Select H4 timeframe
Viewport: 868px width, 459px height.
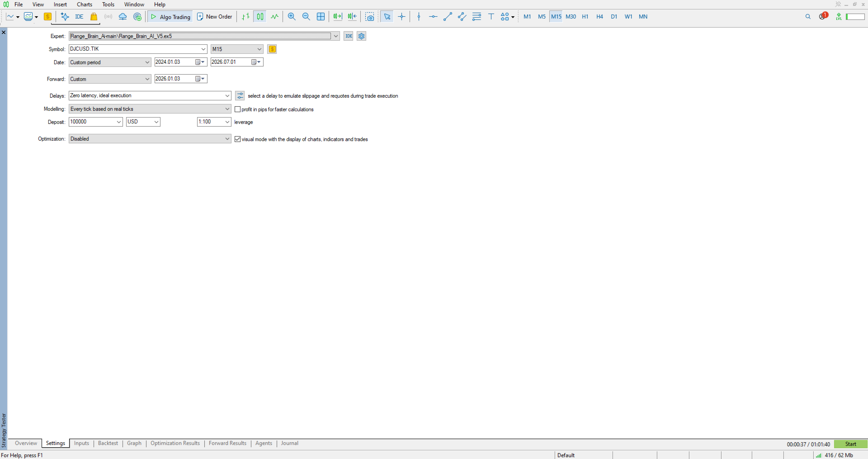point(599,17)
